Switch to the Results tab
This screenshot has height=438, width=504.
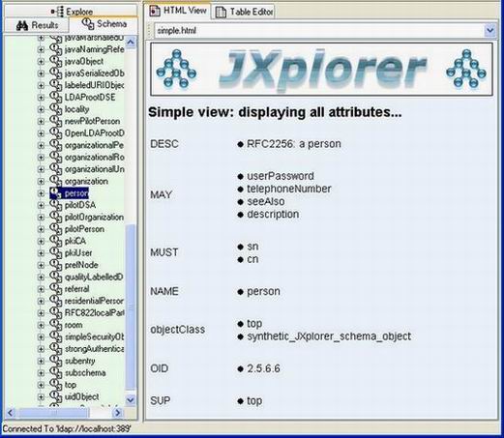[37, 25]
